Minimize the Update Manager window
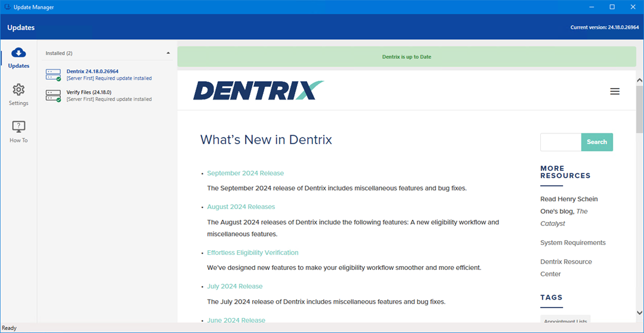Screen dimensions: 644x333 (592, 7)
